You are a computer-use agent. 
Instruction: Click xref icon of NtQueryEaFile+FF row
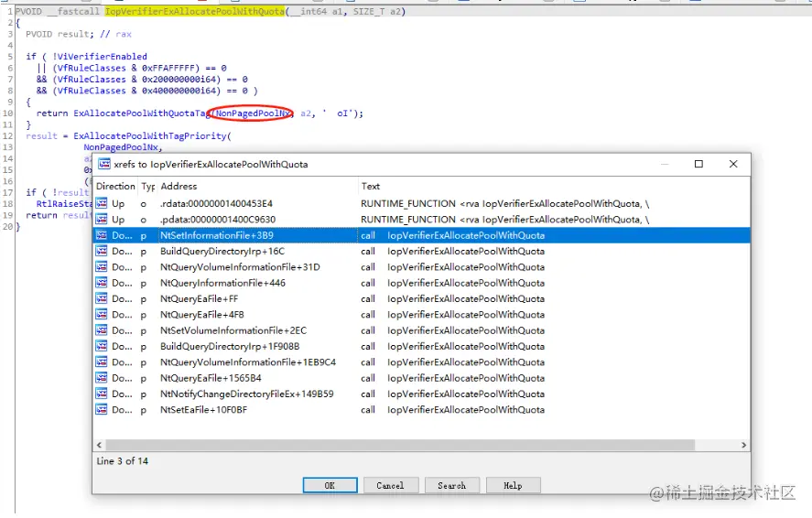pos(102,298)
